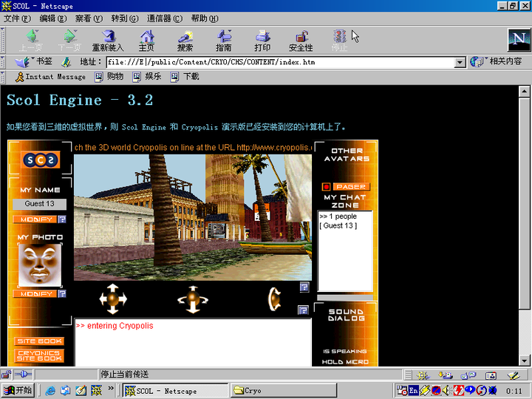The height and width of the screenshot is (399, 532).
Task: Click the rotate view orb icon
Action: tap(191, 299)
